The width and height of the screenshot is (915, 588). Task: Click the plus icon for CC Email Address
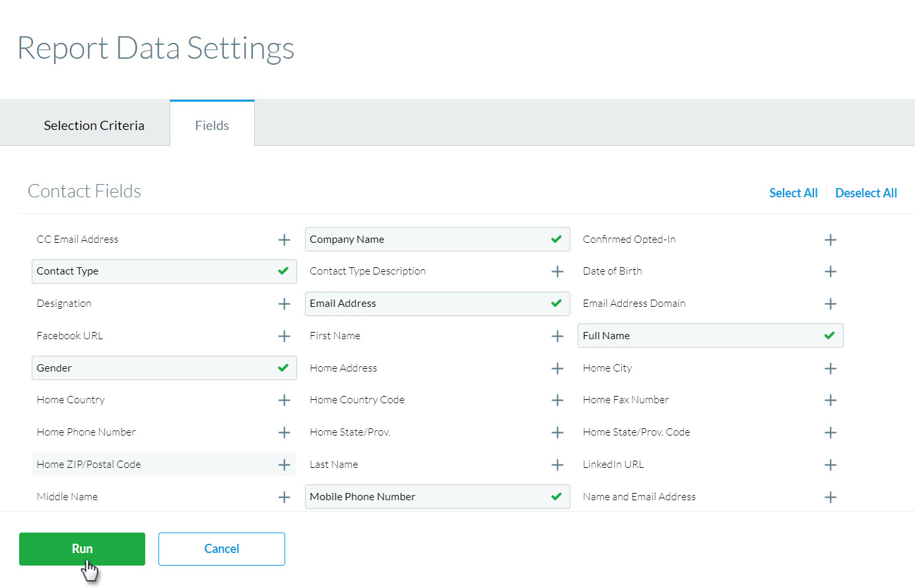284,240
